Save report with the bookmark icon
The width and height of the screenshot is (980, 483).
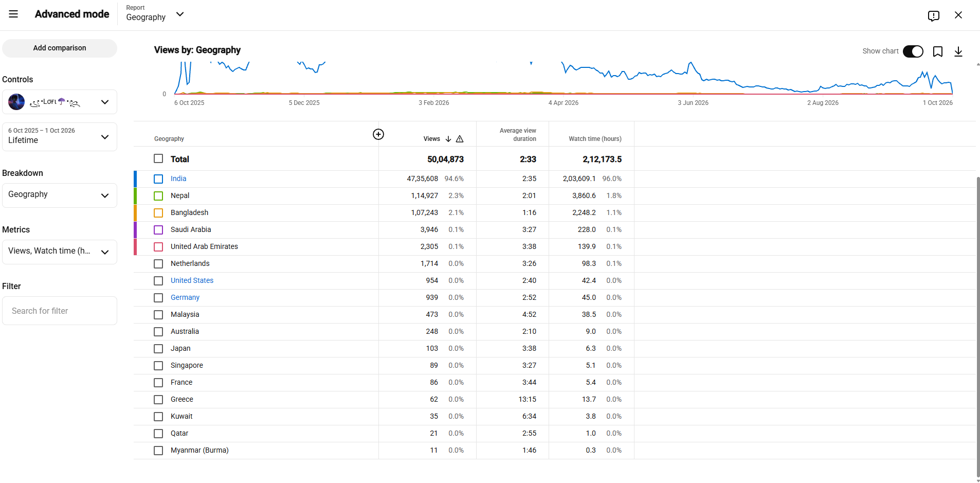[938, 51]
